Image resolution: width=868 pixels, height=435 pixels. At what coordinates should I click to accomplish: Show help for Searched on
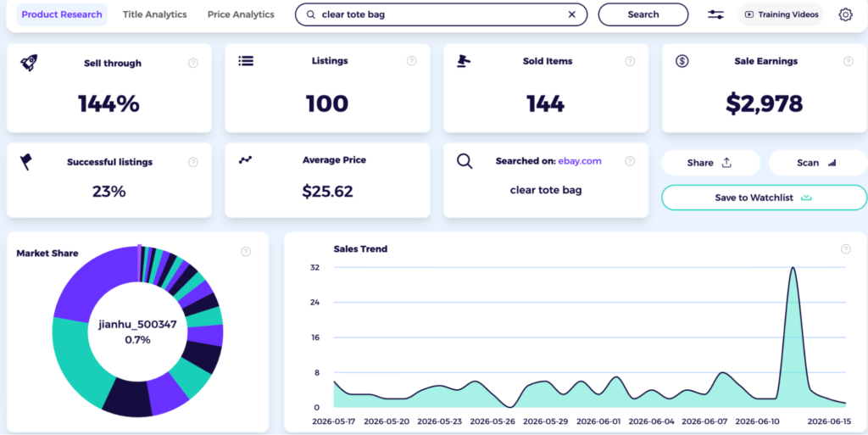[630, 161]
